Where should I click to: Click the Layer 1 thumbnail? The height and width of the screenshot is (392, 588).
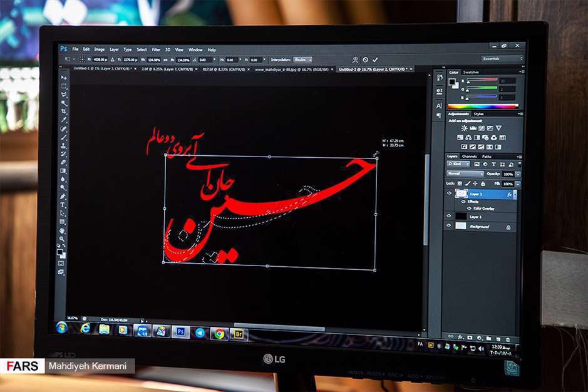tap(461, 217)
